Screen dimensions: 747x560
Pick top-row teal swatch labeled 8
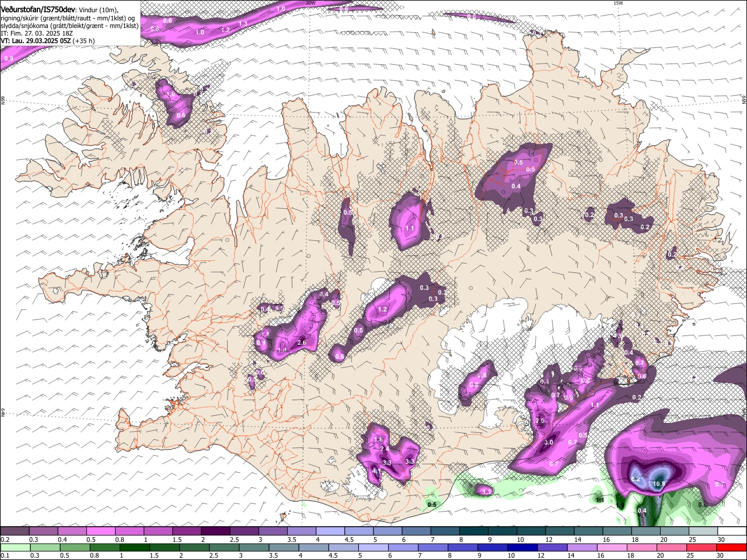[474, 531]
